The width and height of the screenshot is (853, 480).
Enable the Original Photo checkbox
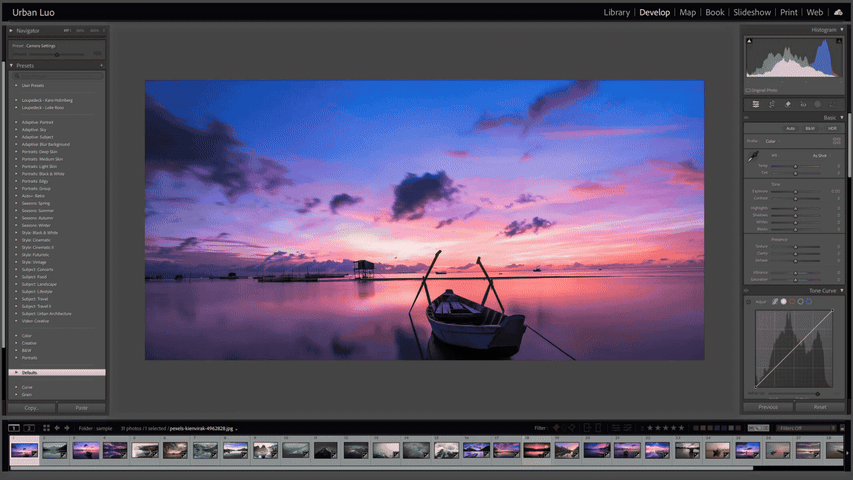coord(750,90)
